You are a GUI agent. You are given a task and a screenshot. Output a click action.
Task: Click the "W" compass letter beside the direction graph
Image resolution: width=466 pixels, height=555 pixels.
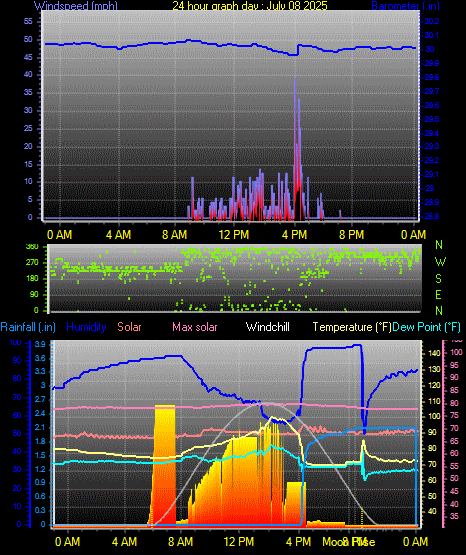[440, 262]
